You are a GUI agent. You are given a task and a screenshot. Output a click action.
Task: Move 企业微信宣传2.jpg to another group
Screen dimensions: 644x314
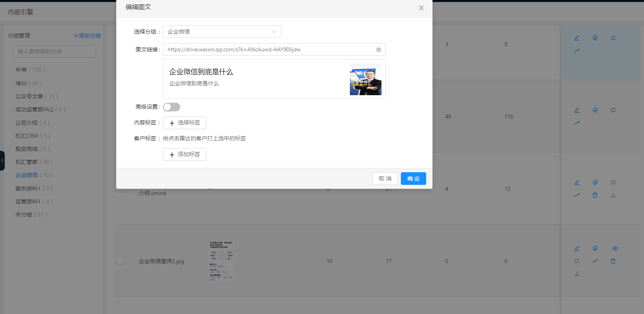[x=577, y=261]
